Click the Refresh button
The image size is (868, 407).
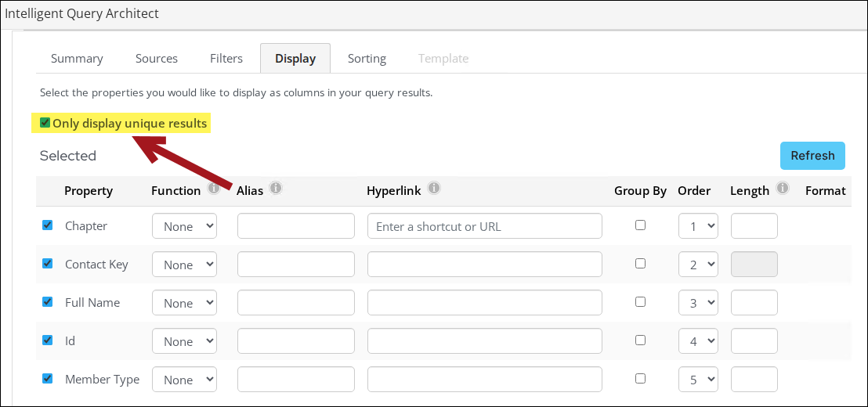[812, 156]
